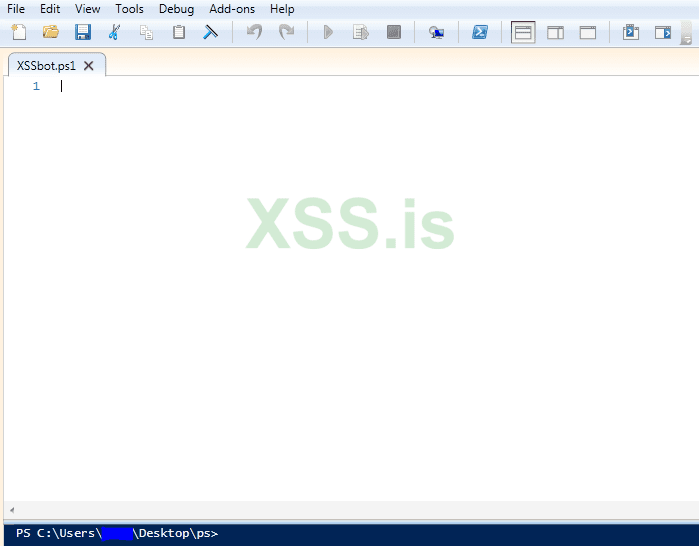Screen dimensions: 699x546
Task: Copy selection with the copy icon
Action: click(146, 32)
